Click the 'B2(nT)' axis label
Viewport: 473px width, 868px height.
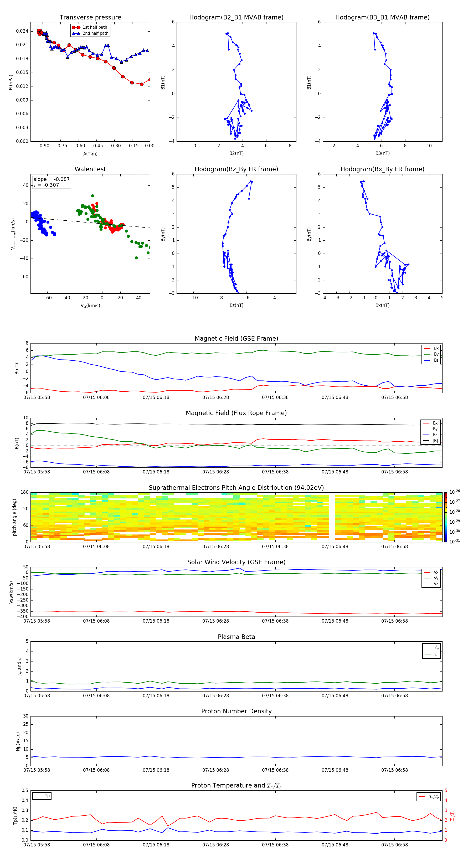point(236,153)
